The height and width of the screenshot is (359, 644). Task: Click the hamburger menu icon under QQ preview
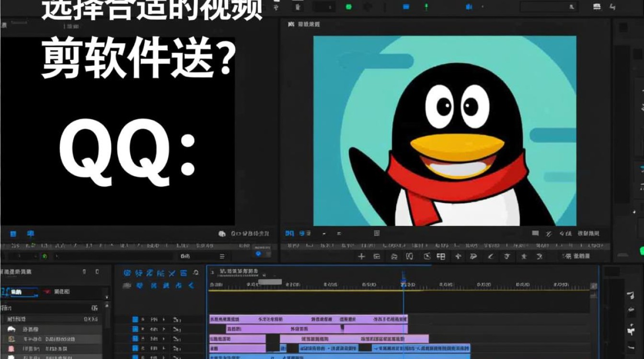tap(222, 257)
